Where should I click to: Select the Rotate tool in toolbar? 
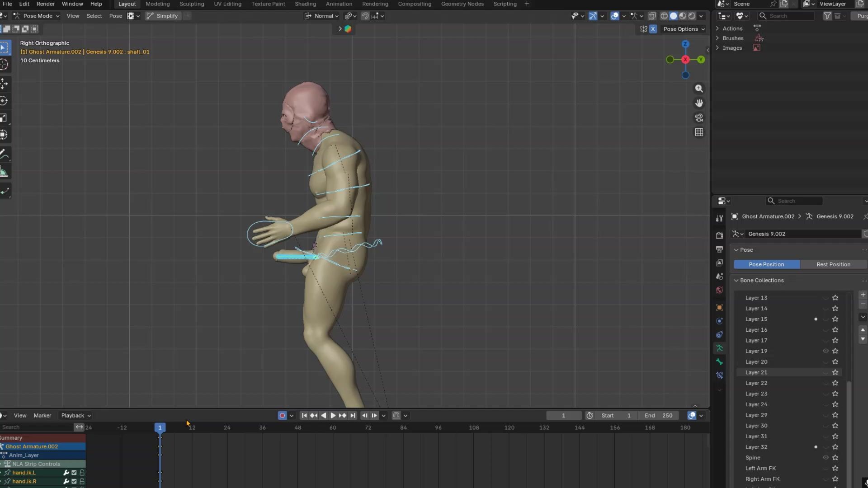click(x=4, y=101)
